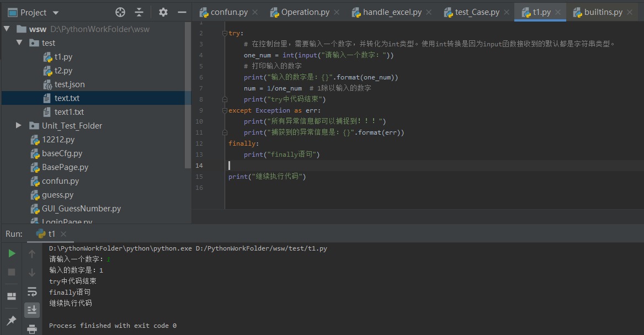
Task: Close the handle_excel.py tab
Action: tap(429, 12)
